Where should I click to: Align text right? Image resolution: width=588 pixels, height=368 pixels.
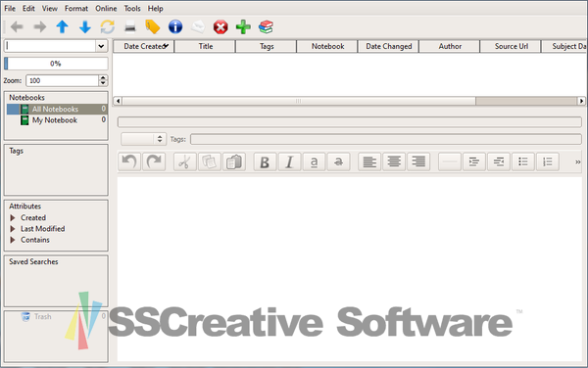[418, 161]
